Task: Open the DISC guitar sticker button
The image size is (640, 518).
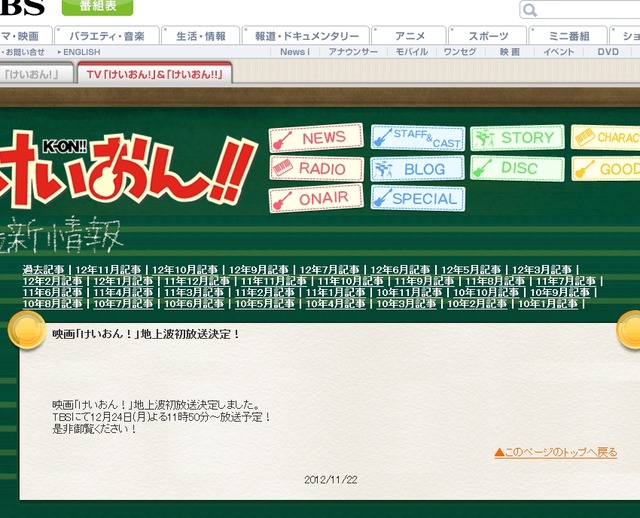Action: [518, 168]
